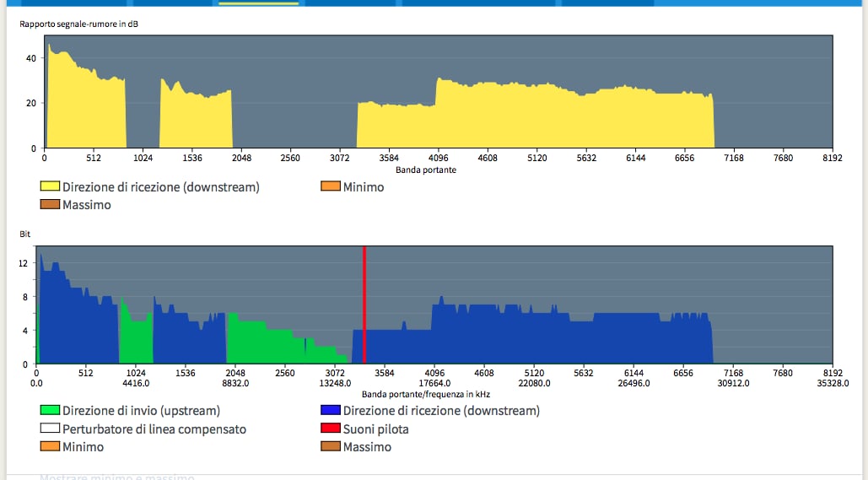Click the brown Massimo swatch under SNR chart
The width and height of the screenshot is (868, 480).
[49, 205]
